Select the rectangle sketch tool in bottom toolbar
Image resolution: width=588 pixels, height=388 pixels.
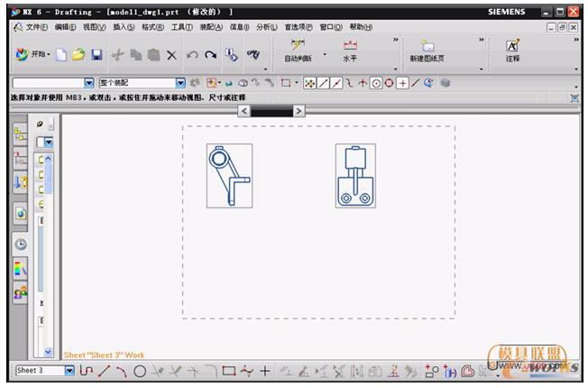coord(228,371)
